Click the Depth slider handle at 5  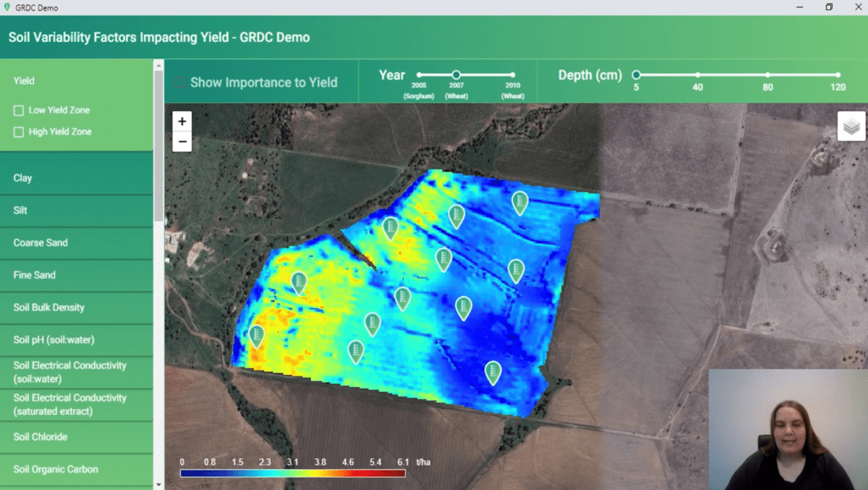pyautogui.click(x=637, y=75)
